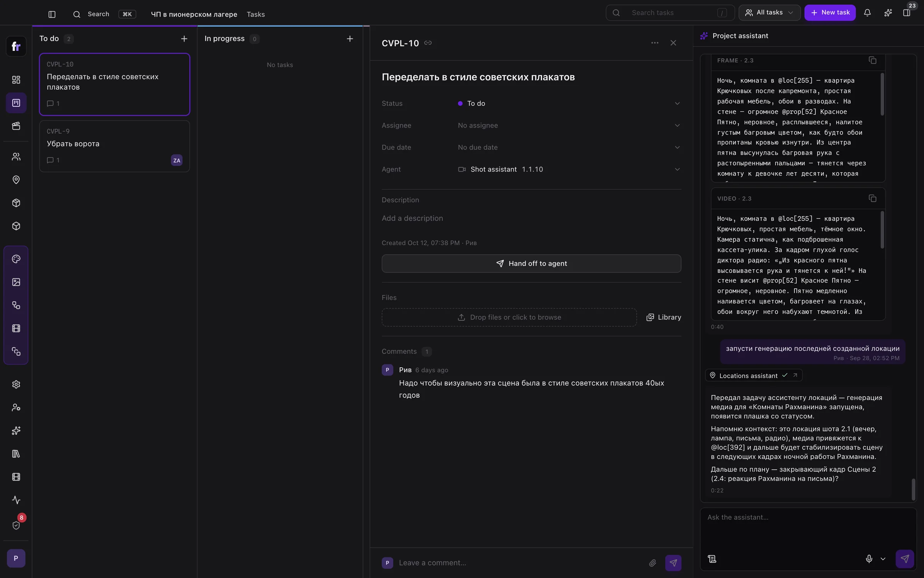
Task: Add a task to To do column
Action: (184, 39)
